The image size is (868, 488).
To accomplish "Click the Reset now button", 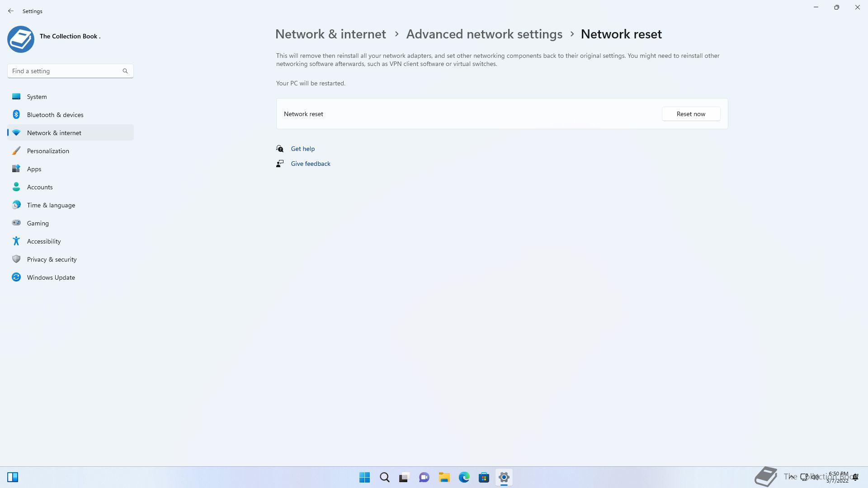I will point(691,114).
